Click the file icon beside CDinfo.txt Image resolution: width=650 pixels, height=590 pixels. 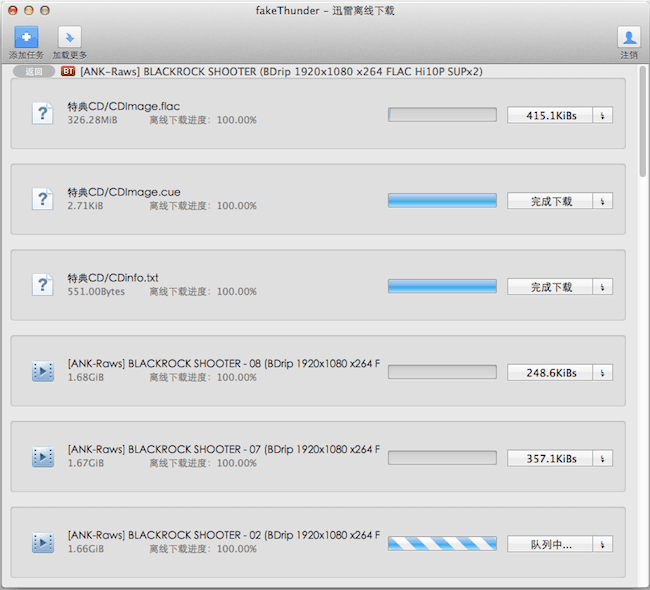pos(43,285)
